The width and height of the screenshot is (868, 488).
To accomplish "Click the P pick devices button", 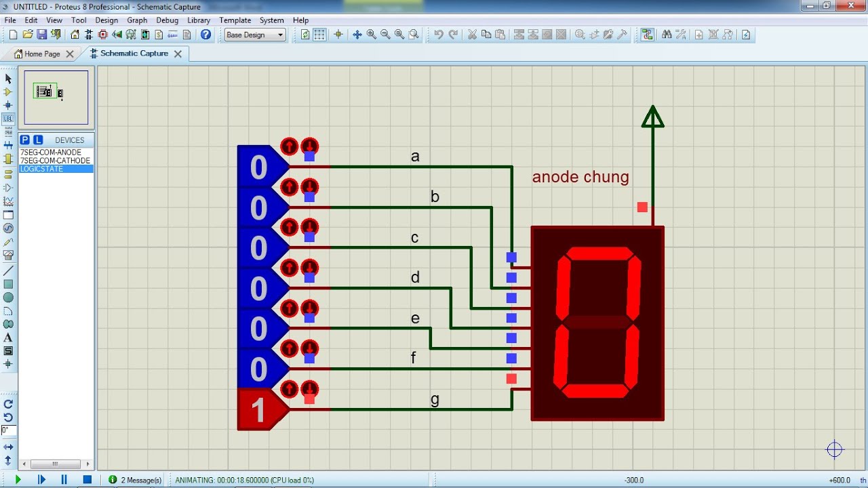I will click(25, 140).
